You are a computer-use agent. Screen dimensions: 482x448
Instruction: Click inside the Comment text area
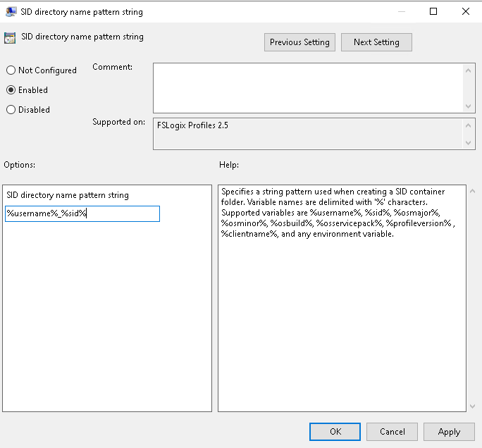coord(309,88)
